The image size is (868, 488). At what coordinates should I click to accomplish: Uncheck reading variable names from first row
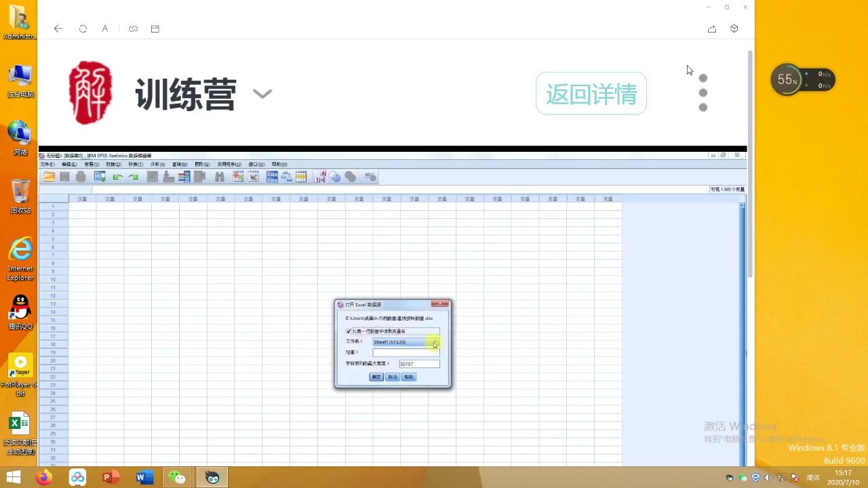[x=348, y=331]
